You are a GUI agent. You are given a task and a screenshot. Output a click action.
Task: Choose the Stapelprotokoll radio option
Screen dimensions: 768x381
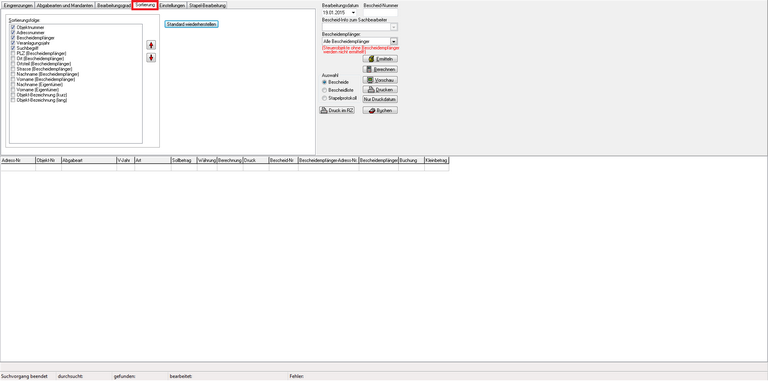(x=324, y=98)
